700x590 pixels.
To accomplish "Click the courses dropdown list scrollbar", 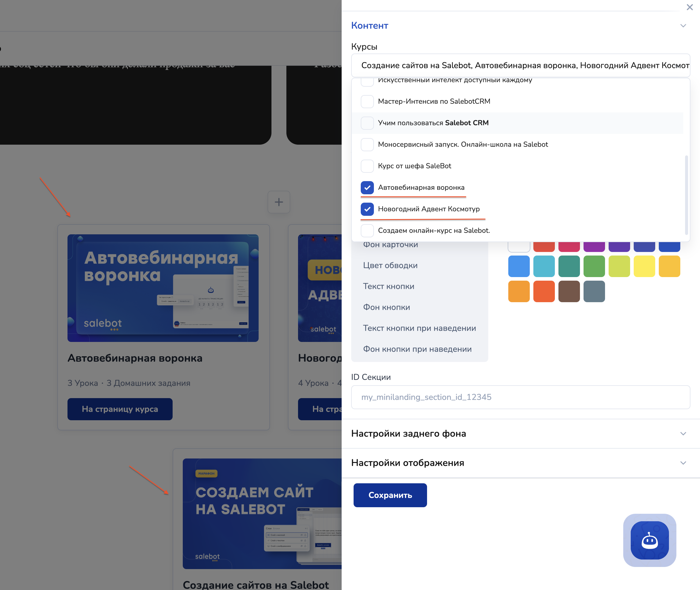I will coord(686,195).
